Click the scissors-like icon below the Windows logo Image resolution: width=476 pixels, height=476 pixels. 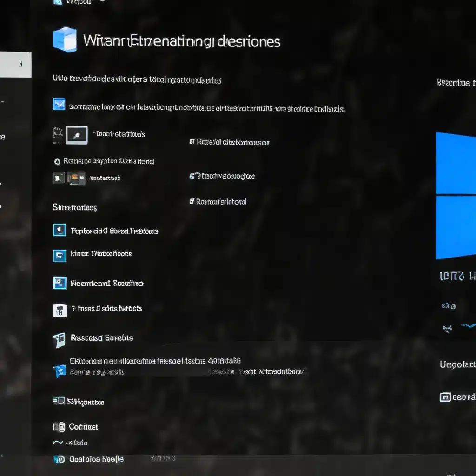click(447, 329)
